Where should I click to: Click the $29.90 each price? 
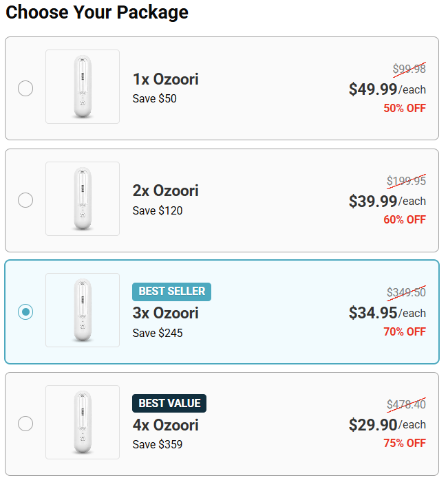click(387, 424)
